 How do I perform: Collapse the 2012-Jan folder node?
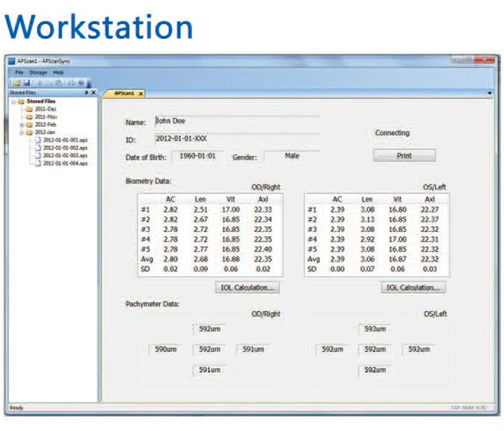pyautogui.click(x=22, y=132)
